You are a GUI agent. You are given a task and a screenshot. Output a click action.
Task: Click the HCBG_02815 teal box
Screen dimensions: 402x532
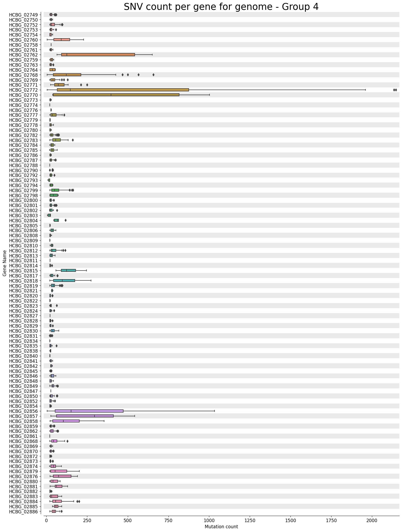point(68,271)
